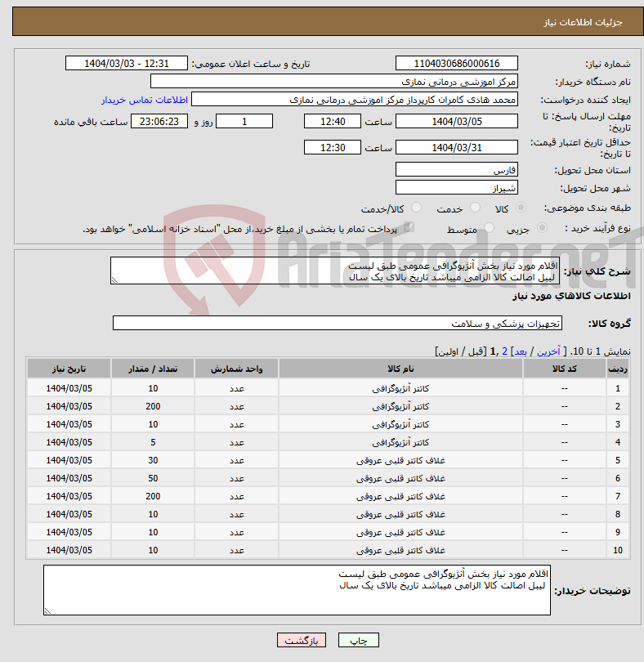Click the ردیف column header
This screenshot has height=662, width=644.
(618, 369)
